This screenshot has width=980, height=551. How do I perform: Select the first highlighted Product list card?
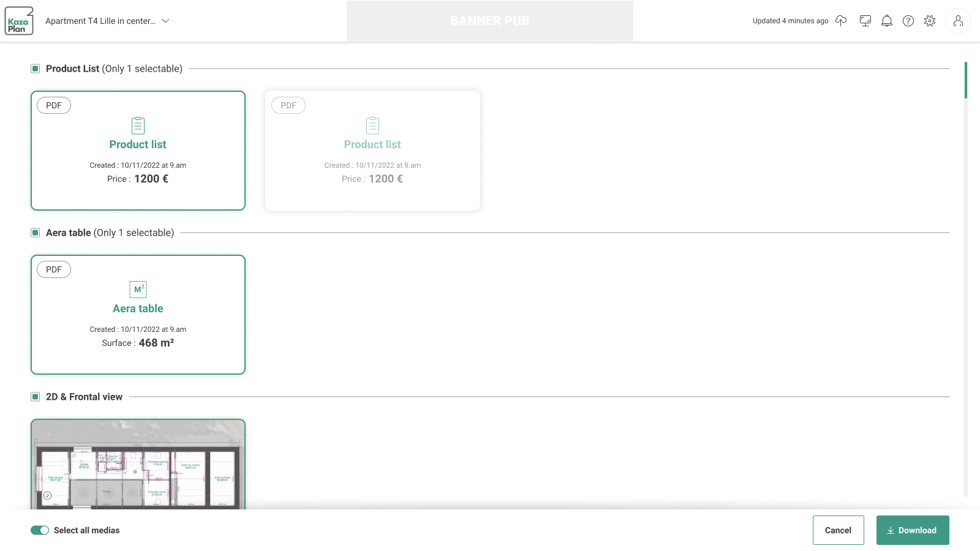tap(138, 151)
